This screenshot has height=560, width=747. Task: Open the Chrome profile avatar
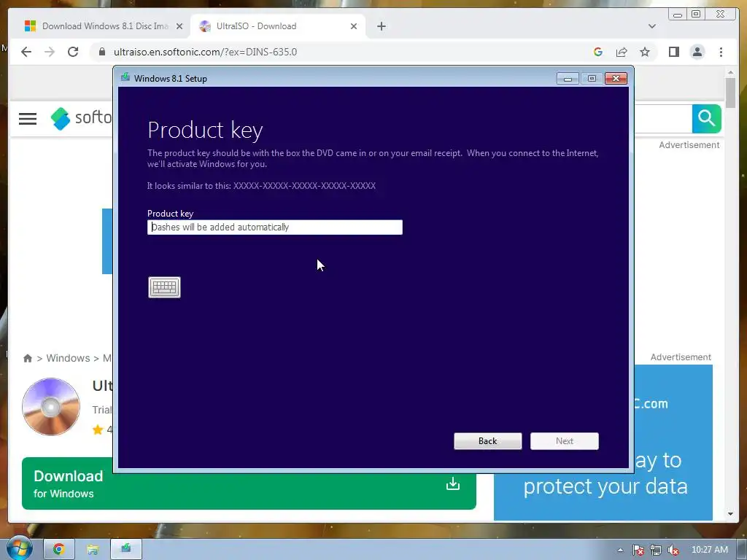pos(697,52)
